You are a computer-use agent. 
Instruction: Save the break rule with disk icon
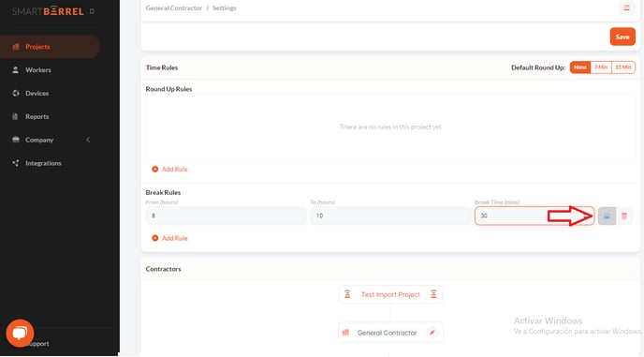coord(607,216)
